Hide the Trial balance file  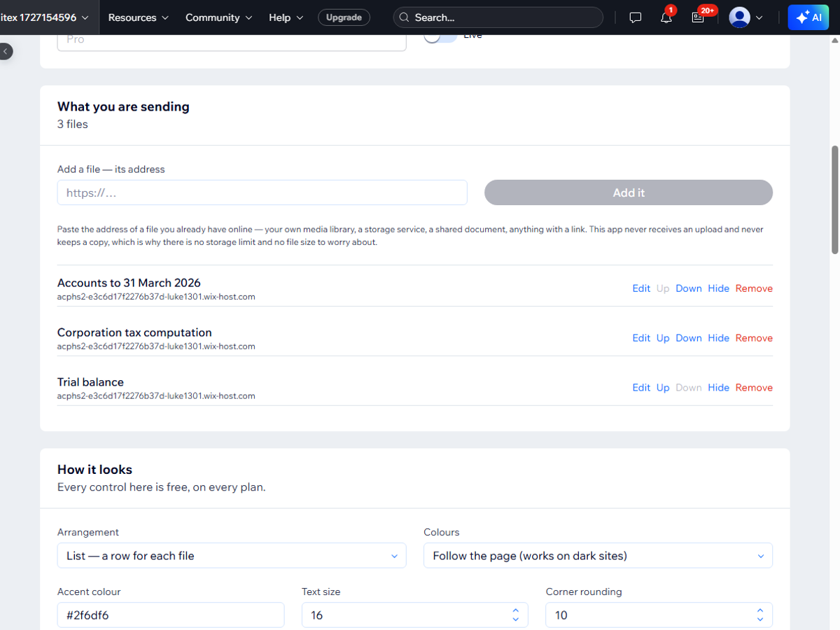[x=718, y=388]
